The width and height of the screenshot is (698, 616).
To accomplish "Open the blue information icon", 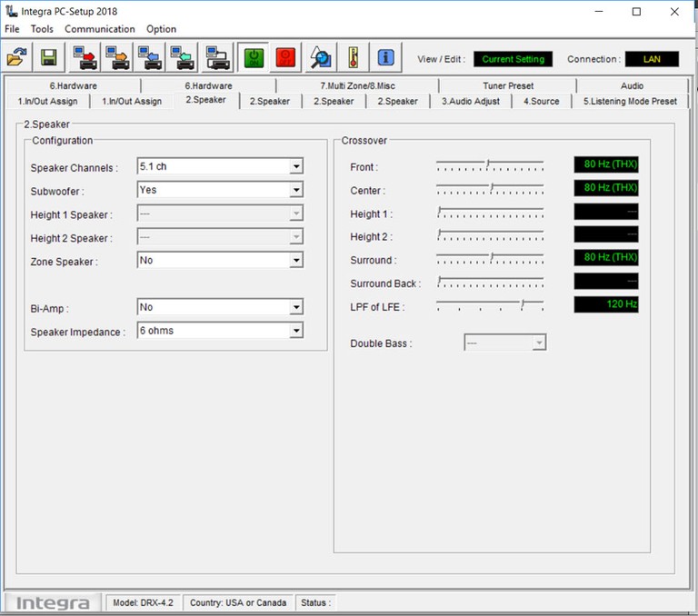I will [385, 58].
